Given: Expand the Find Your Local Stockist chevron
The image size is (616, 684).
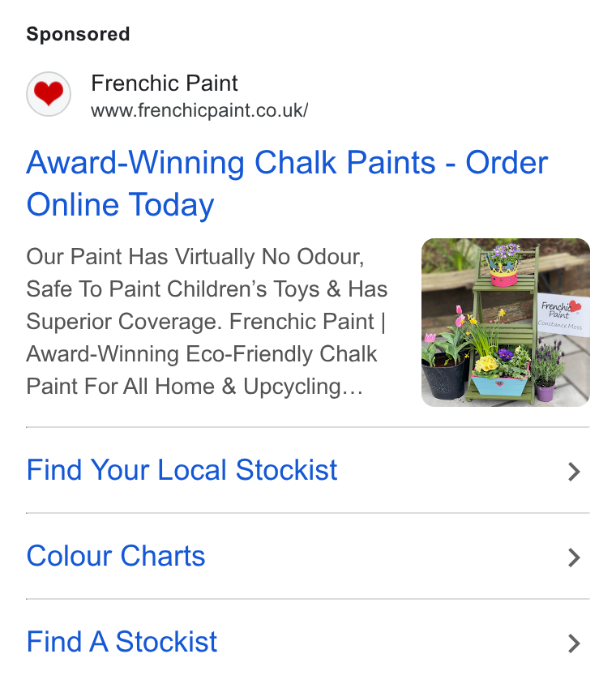Looking at the screenshot, I should [574, 472].
